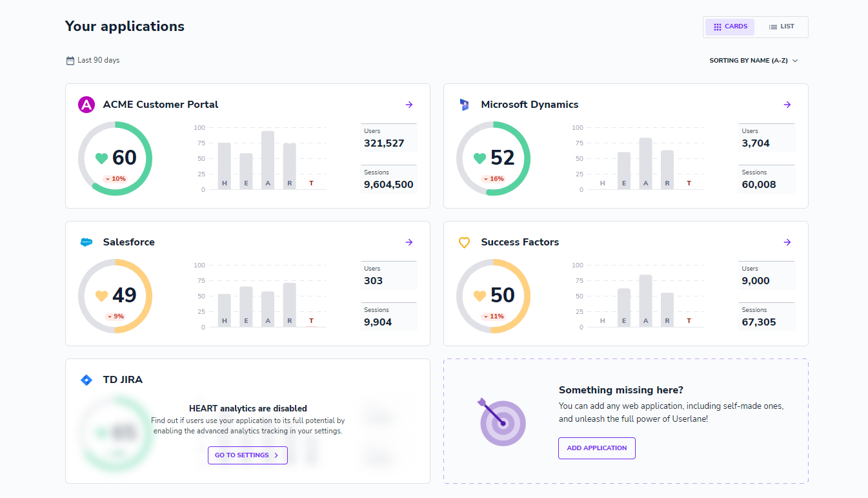Image resolution: width=868 pixels, height=498 pixels.
Task: Click the green heart in ACME score ring
Action: (101, 158)
